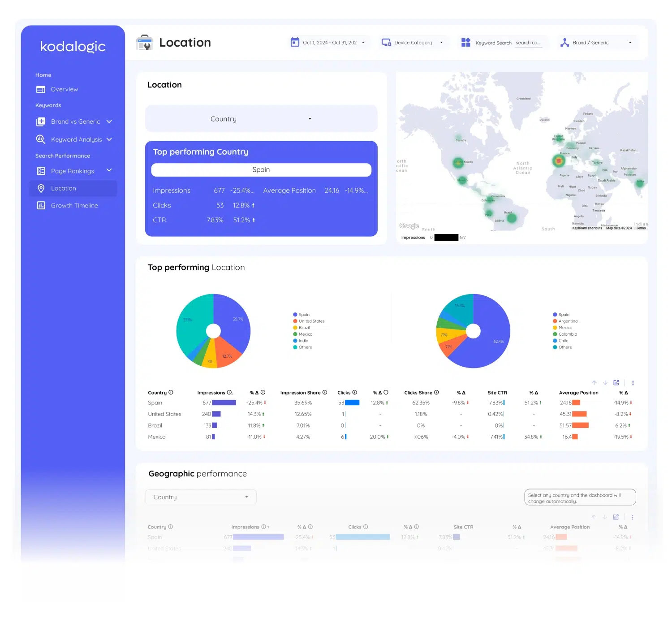This screenshot has height=628, width=672.
Task: Open the Oct 2024 date range dropdown
Action: pyautogui.click(x=334, y=43)
